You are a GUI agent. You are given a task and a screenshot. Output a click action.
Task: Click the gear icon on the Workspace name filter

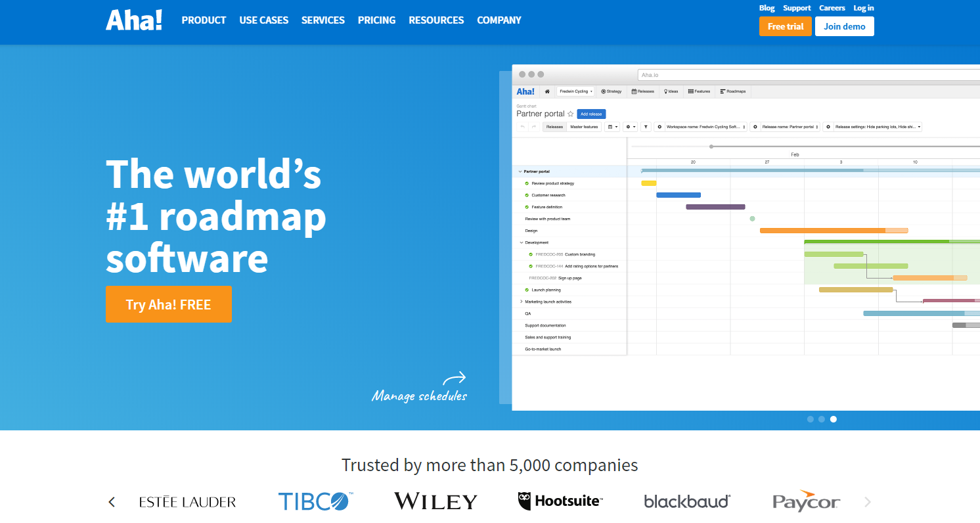[659, 127]
